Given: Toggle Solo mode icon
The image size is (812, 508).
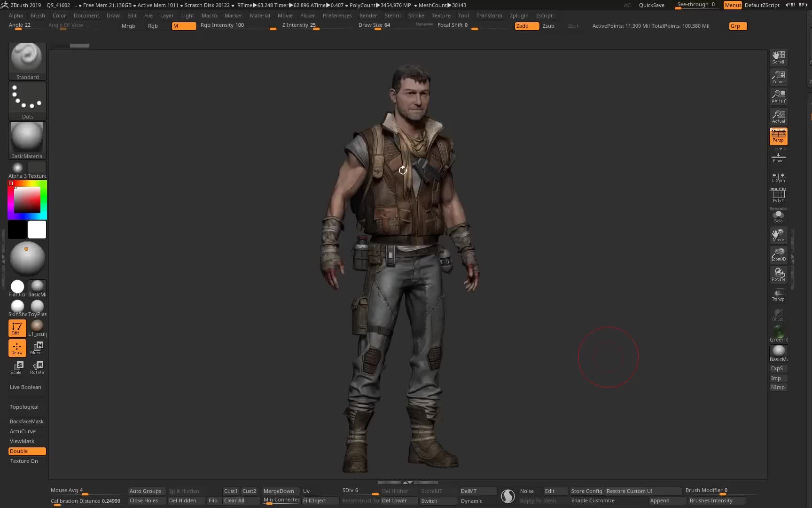Looking at the screenshot, I should 778,216.
